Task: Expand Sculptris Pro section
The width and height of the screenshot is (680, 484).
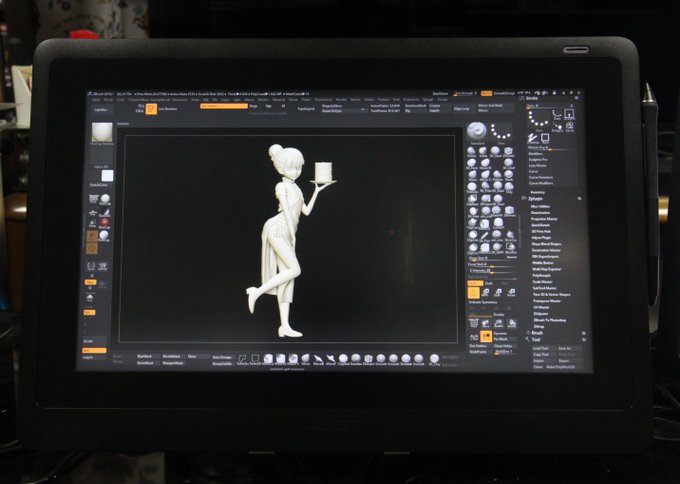Action: tap(538, 160)
